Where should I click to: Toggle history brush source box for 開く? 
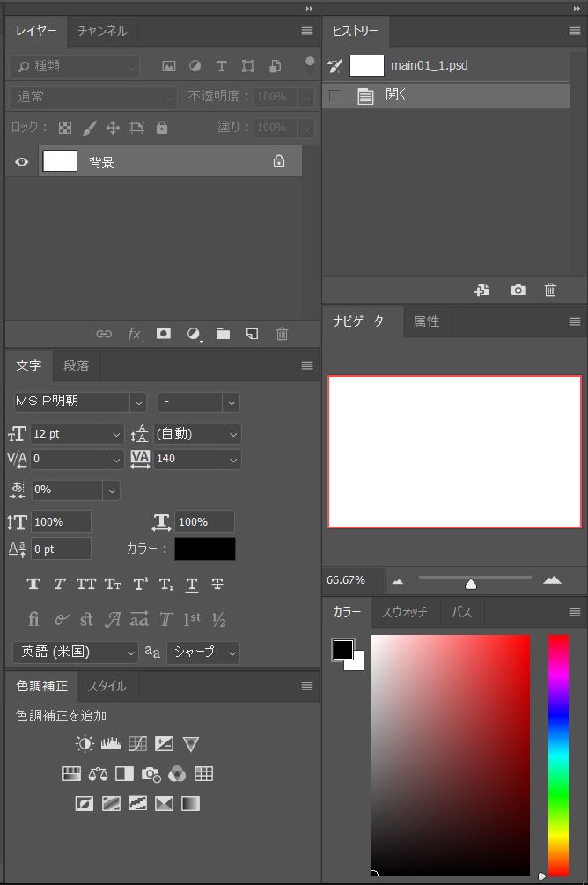(334, 96)
